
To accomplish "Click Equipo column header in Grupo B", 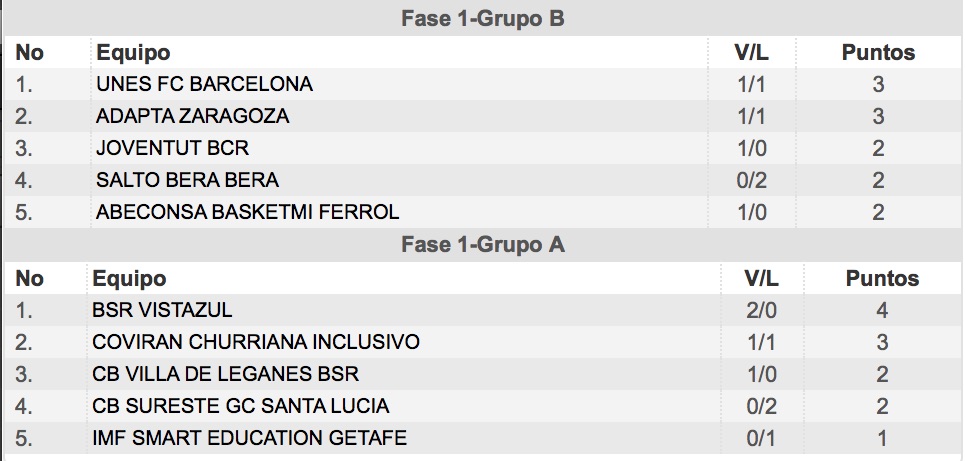I will [133, 53].
